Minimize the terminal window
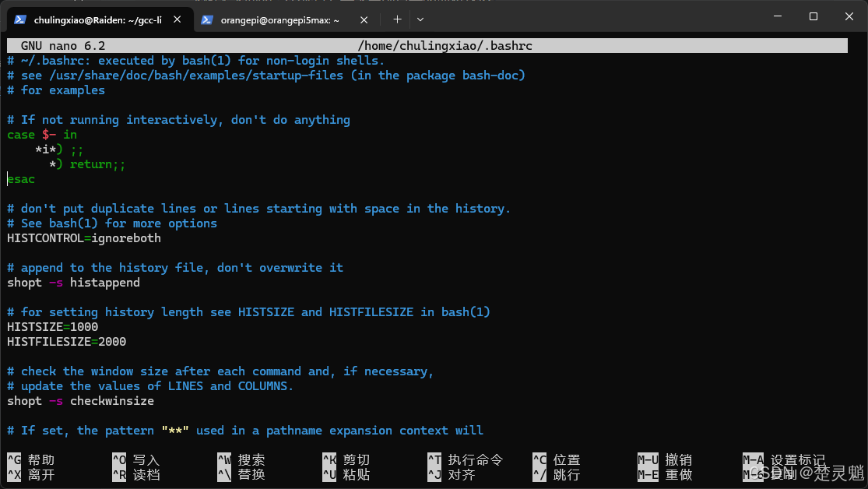Screen dimensions: 868x489 778,16
